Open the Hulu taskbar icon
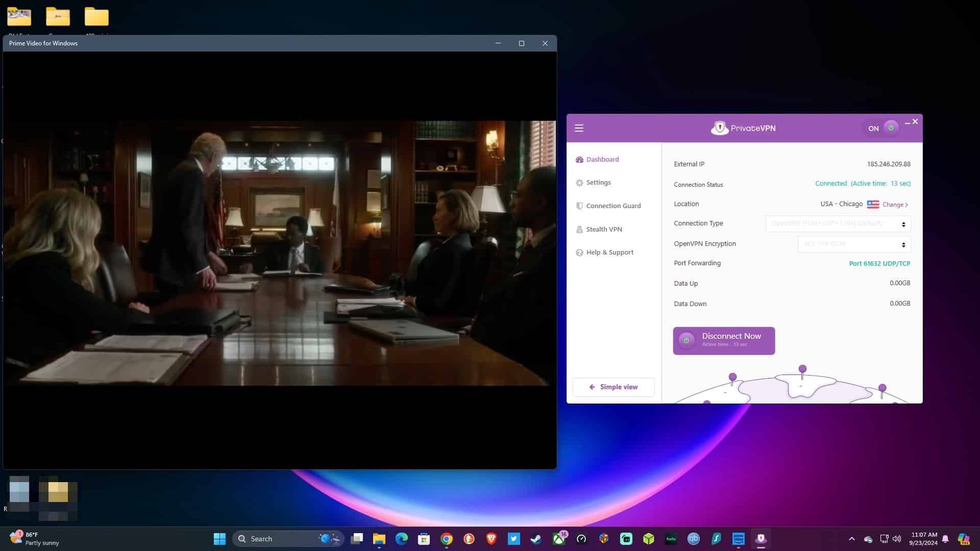This screenshot has width=980, height=551. [671, 539]
